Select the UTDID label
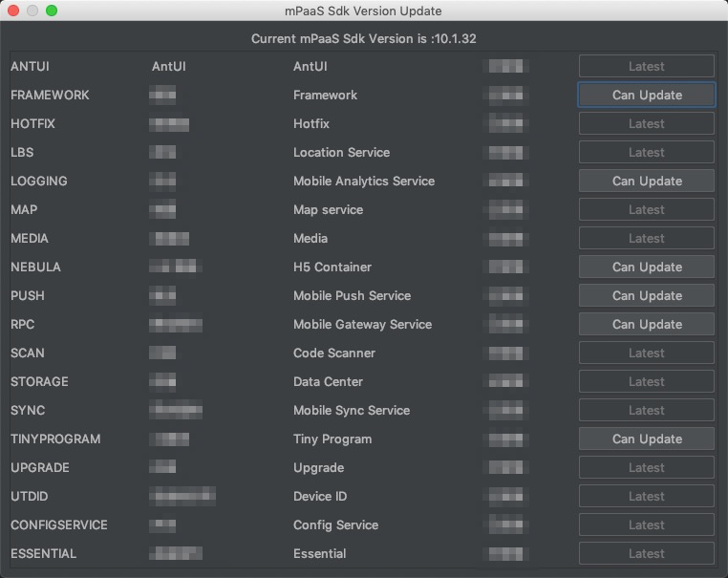The height and width of the screenshot is (578, 728). tap(30, 496)
